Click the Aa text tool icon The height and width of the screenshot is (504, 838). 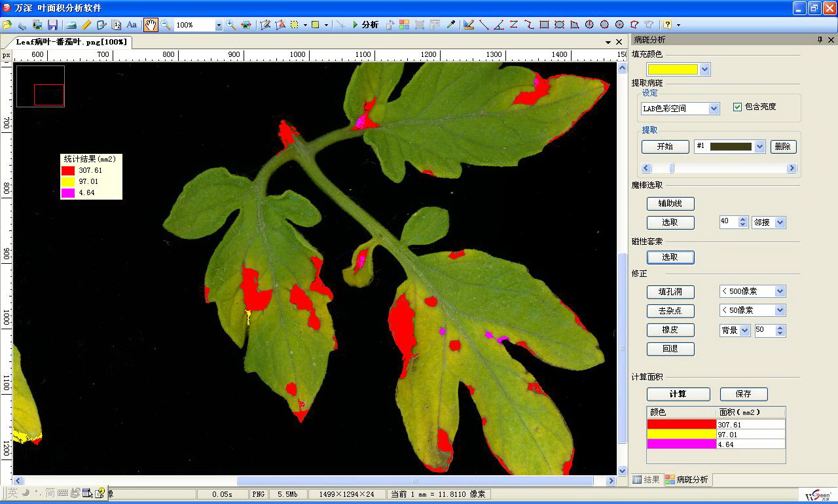(x=132, y=25)
